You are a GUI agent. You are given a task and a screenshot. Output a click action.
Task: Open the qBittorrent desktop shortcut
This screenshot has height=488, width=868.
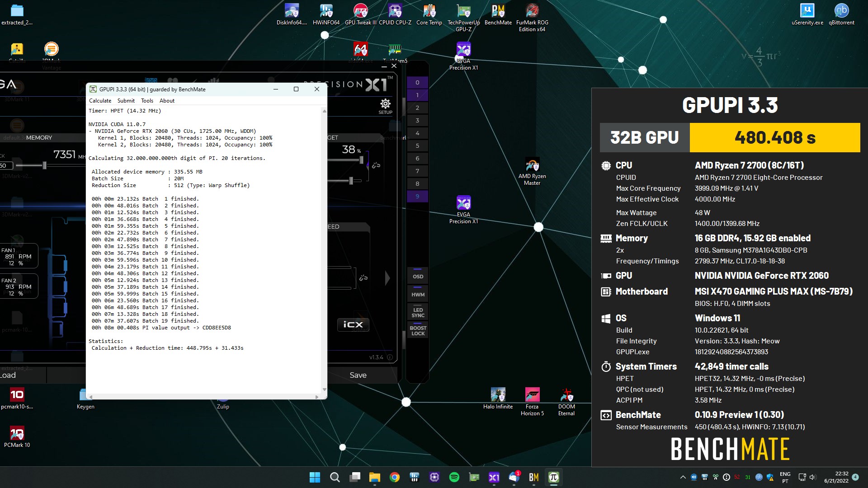(x=841, y=14)
